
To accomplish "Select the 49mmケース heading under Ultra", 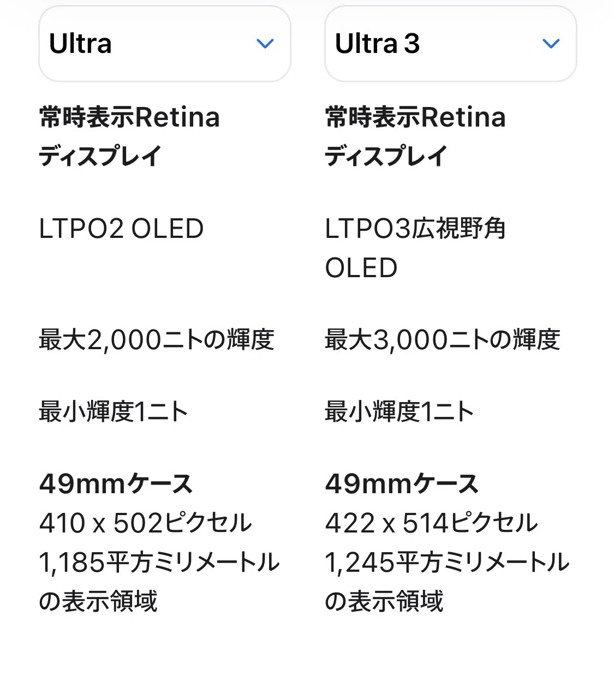I will (116, 483).
